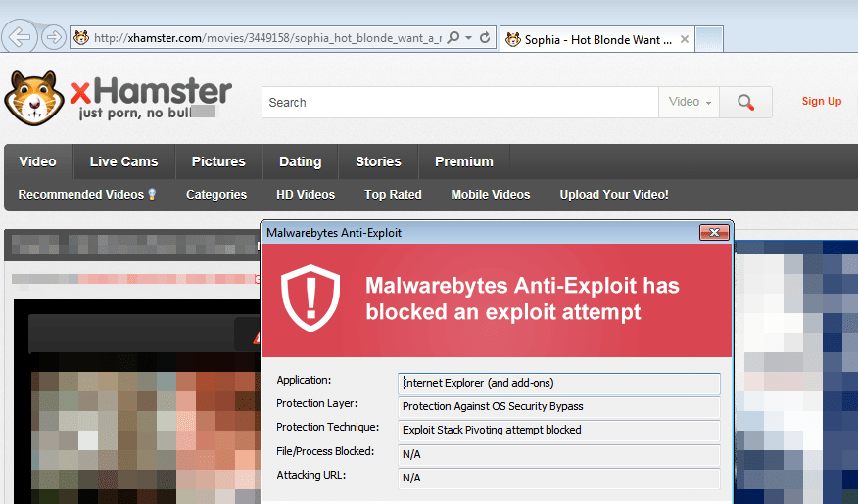Select the Premium navigation tab
Screen dimensions: 858x504
coord(463,161)
